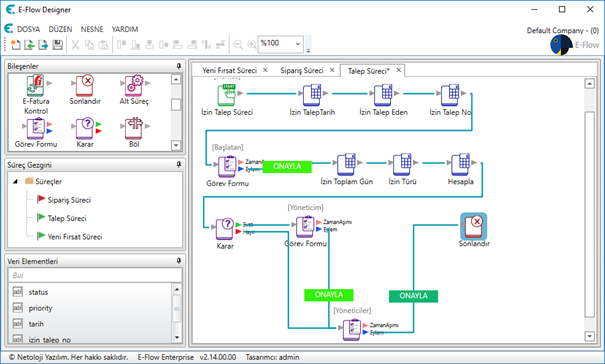Switch to the Yeni Fırsat Süreci tab
The height and width of the screenshot is (364, 605).
(x=229, y=70)
